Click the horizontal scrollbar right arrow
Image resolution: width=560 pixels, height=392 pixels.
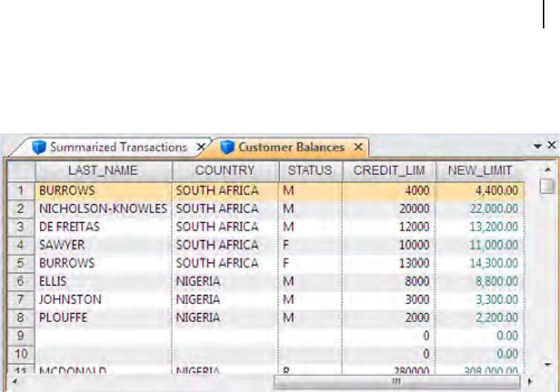point(529,382)
